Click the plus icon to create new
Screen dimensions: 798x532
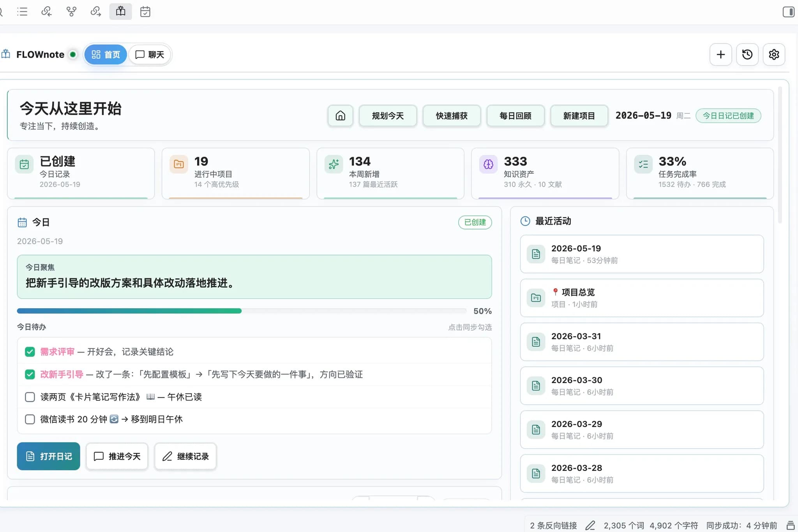pyautogui.click(x=720, y=55)
